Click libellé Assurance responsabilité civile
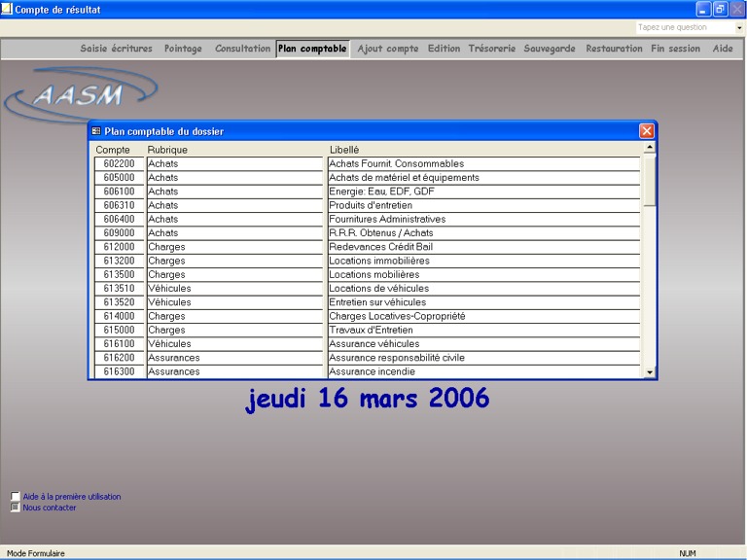747x560 pixels. tap(484, 357)
